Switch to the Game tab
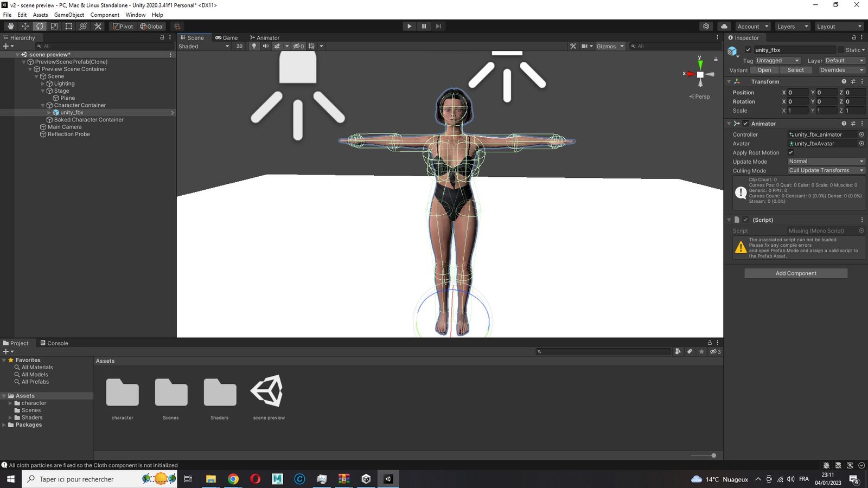This screenshot has width=868, height=488. [x=227, y=37]
